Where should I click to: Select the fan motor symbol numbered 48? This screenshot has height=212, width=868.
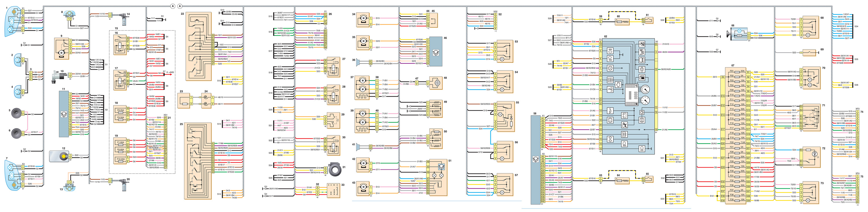pos(436,83)
